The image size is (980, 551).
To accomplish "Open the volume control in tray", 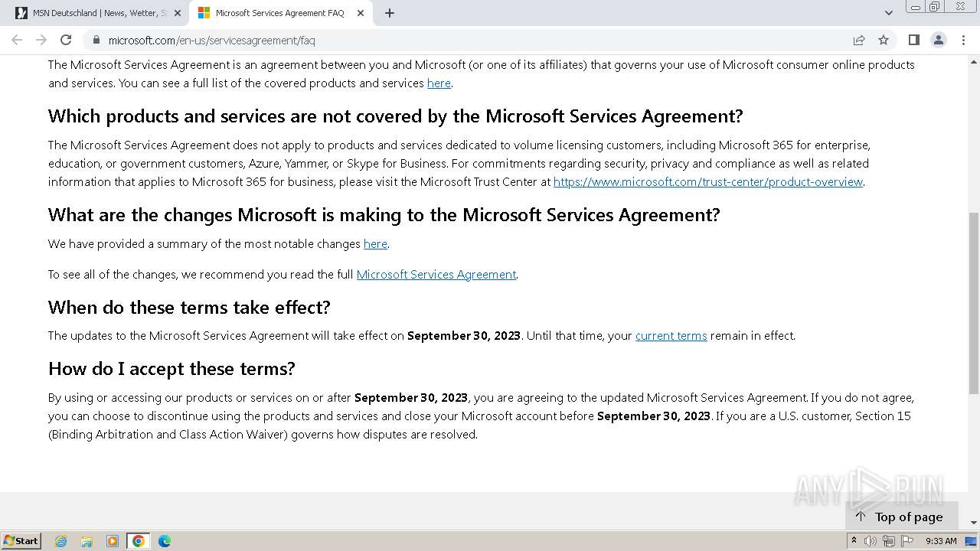I will pos(871,541).
